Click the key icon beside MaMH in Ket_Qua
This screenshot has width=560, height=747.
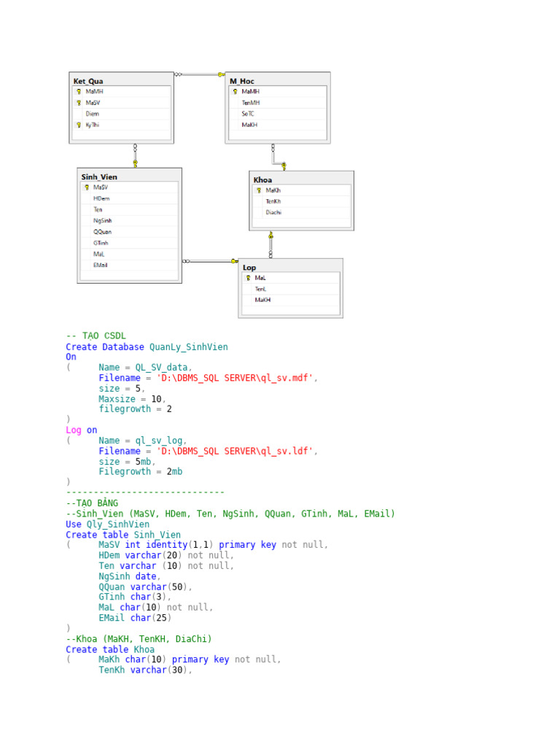pos(79,91)
